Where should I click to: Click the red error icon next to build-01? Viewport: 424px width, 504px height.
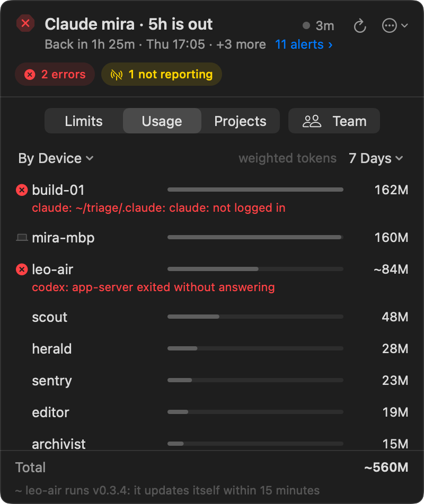22,190
